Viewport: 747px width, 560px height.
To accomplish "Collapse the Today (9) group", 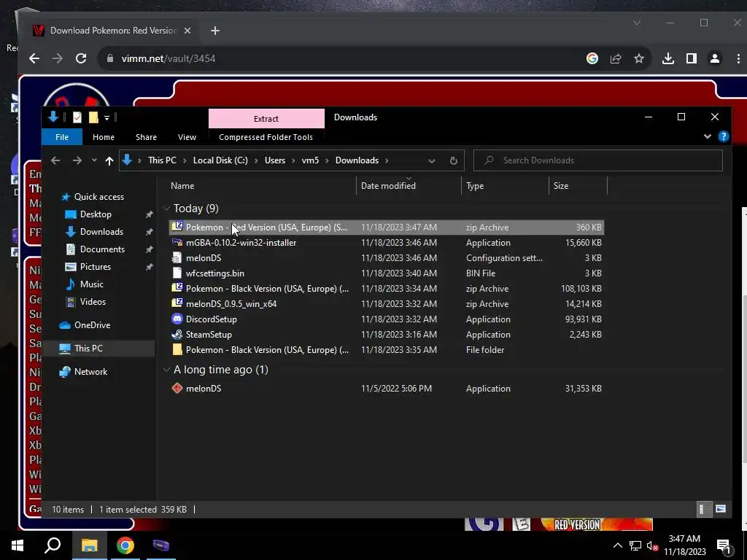I will click(166, 209).
